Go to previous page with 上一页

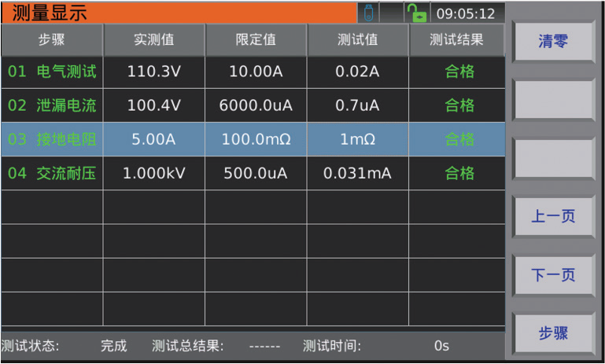tap(553, 216)
